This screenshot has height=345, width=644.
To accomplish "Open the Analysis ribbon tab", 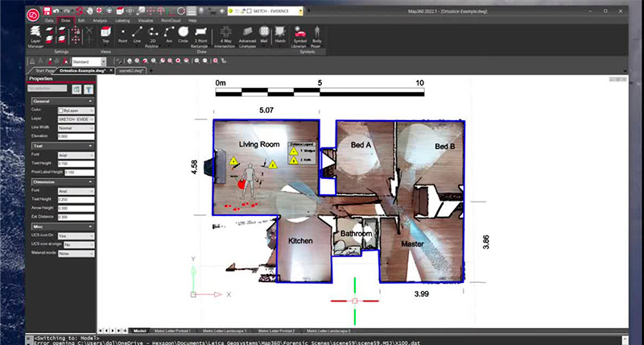I will pos(101,19).
